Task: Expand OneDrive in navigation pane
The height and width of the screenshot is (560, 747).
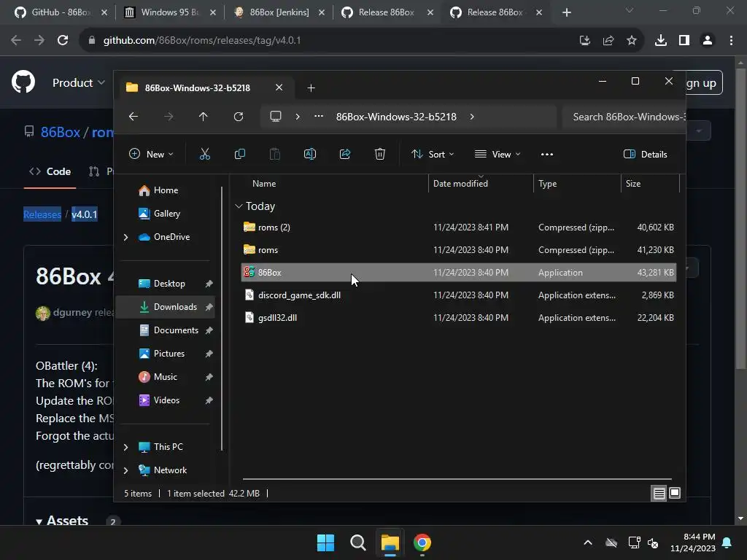Action: pos(125,237)
